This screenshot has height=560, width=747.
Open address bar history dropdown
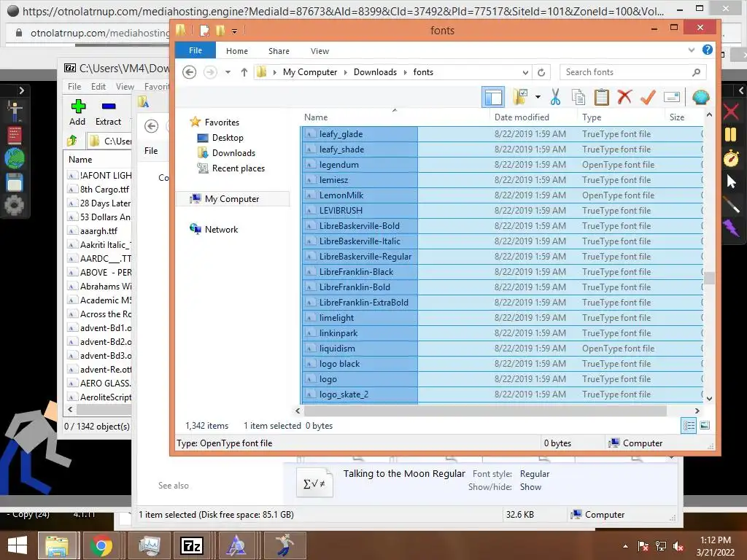525,72
